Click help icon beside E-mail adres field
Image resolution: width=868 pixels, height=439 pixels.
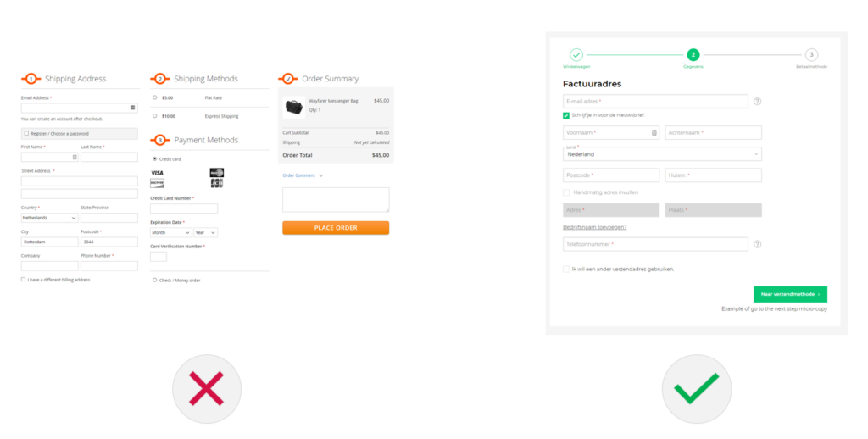(757, 102)
